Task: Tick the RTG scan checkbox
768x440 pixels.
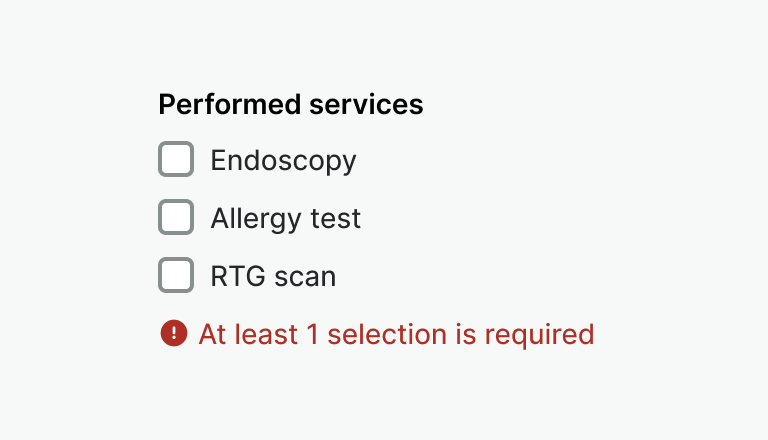Action: [x=176, y=276]
